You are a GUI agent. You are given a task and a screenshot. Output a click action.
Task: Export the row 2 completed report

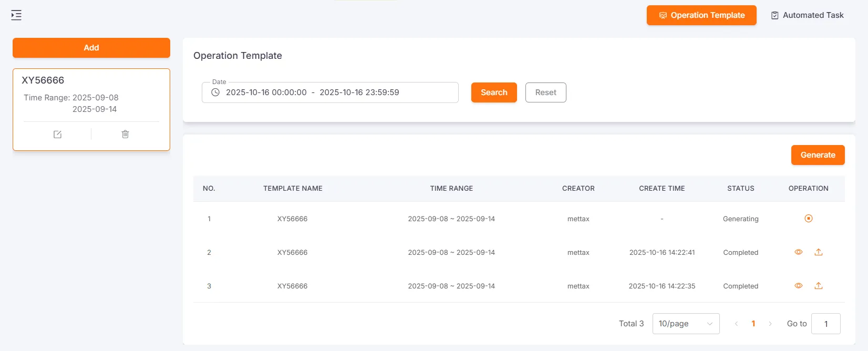coord(818,252)
